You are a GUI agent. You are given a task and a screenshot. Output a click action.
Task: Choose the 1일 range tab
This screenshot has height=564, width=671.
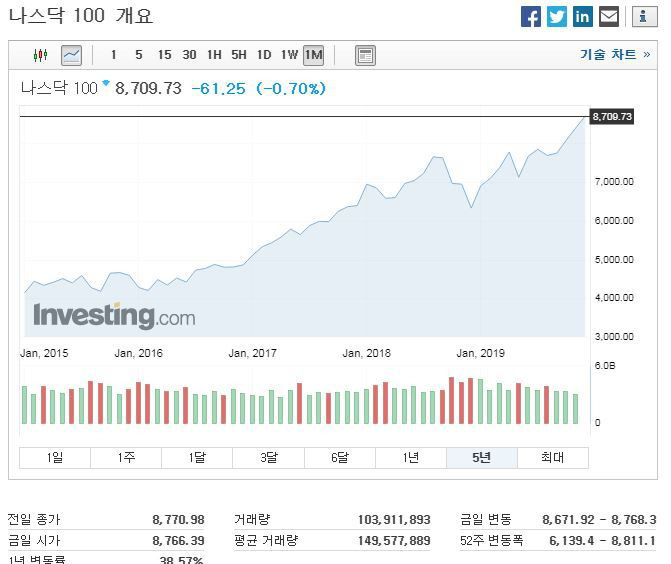(x=55, y=458)
